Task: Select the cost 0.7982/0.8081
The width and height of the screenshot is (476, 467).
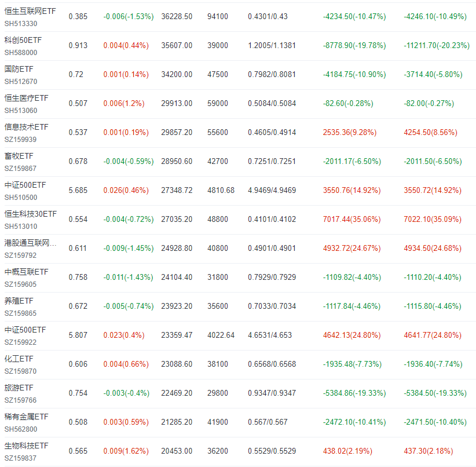Action: [x=272, y=74]
